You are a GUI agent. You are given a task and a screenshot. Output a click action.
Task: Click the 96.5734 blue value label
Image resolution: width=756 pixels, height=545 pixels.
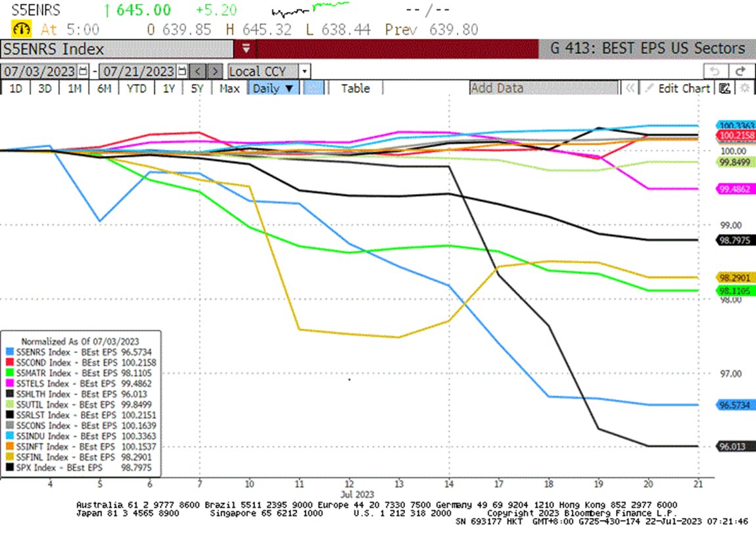(x=735, y=406)
